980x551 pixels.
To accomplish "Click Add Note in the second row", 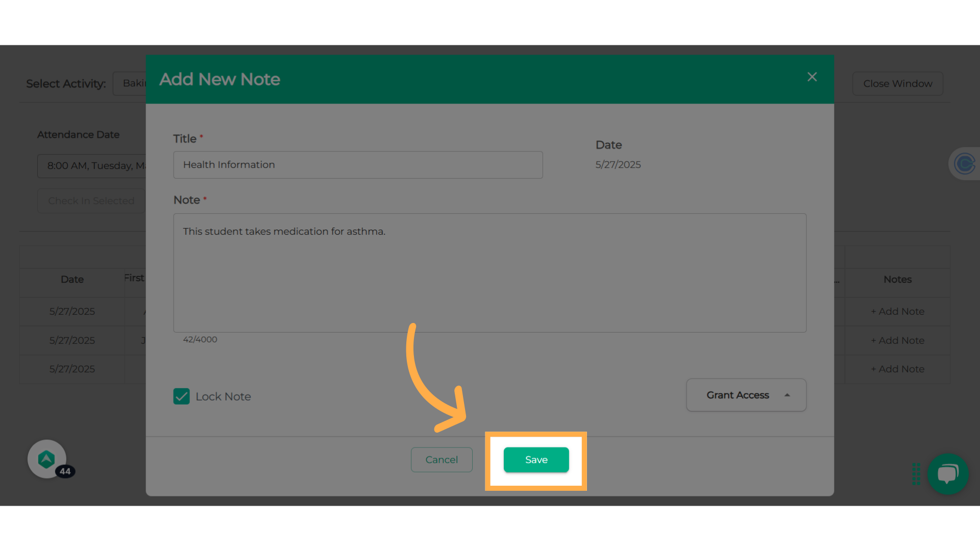I will 897,340.
